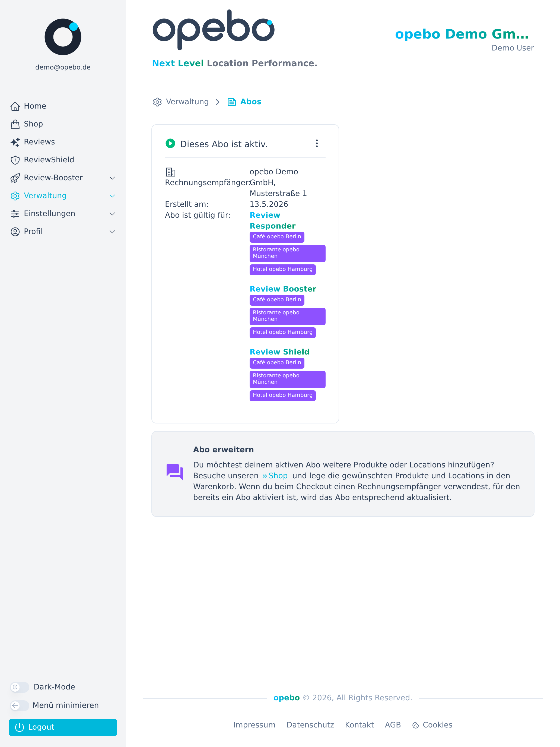Screen dimensions: 560x747
Task: Open the three-dot menu on active Abo card
Action: 317,144
